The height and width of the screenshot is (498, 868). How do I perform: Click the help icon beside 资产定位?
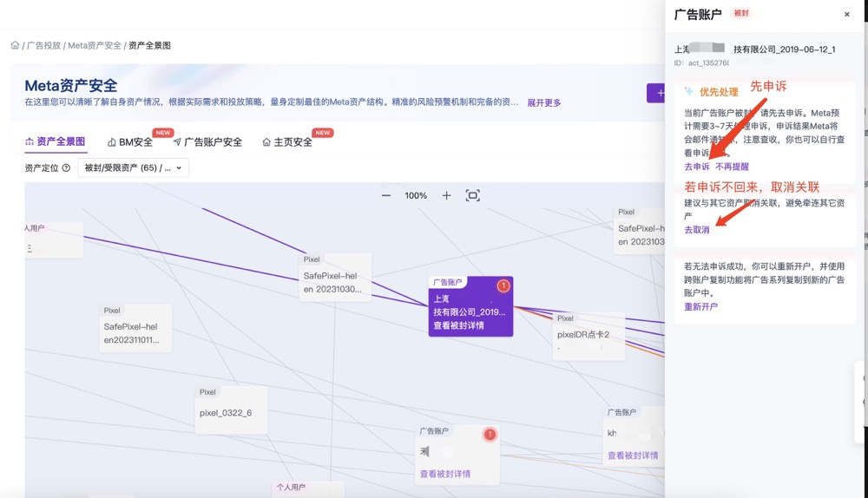coord(66,167)
